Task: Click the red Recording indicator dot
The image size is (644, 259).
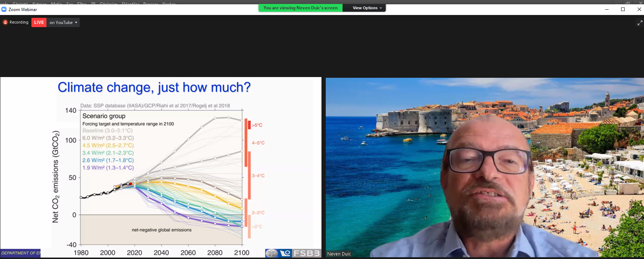Action: 5,22
